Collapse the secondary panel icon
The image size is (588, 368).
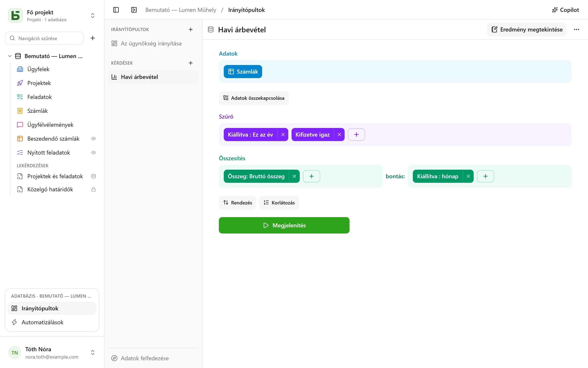[x=134, y=10]
